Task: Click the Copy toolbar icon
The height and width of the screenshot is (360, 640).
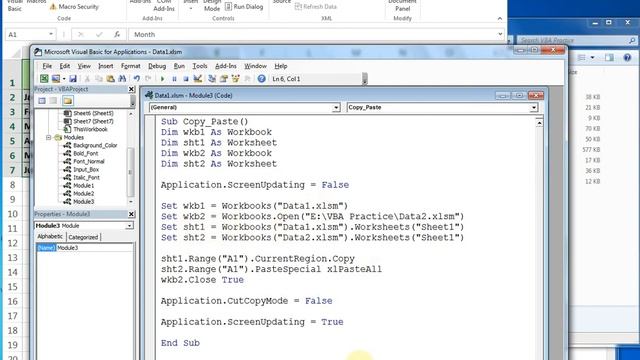Action: tap(99, 79)
